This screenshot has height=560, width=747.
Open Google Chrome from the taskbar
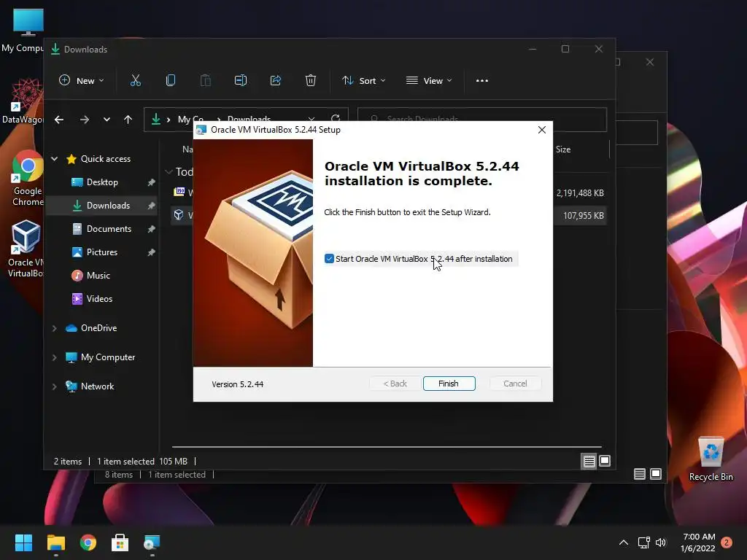(88, 542)
